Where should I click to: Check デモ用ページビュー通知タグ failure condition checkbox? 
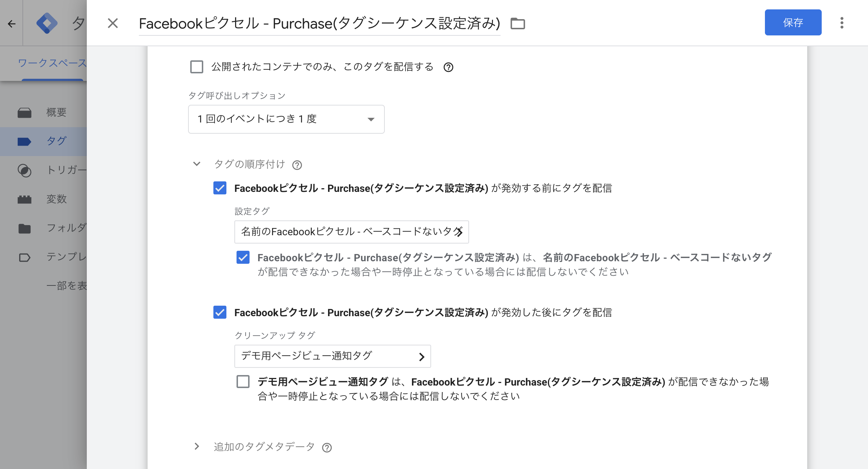point(243,382)
